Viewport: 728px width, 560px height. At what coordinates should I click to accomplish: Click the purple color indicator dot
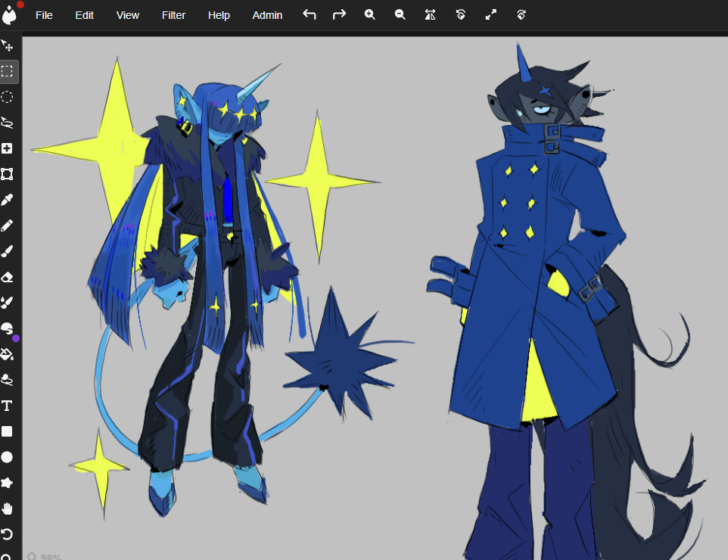tap(16, 338)
